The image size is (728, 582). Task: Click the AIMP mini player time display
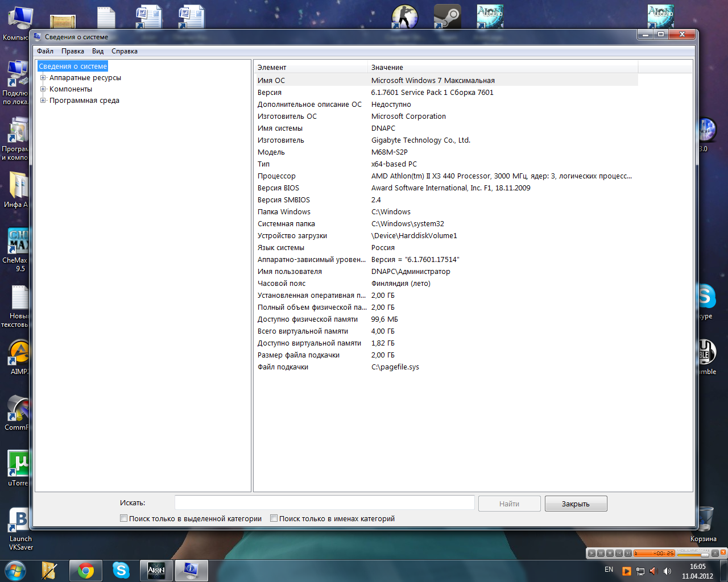pyautogui.click(x=654, y=553)
